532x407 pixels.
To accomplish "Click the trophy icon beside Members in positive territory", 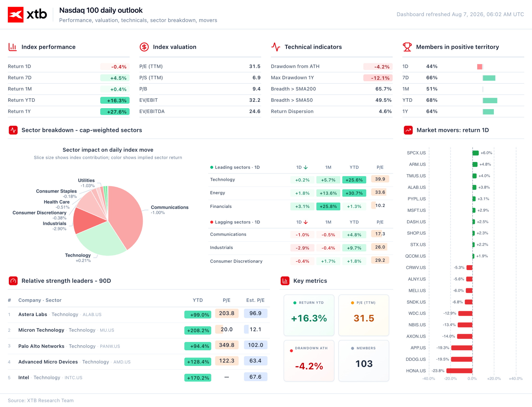I will click(407, 47).
